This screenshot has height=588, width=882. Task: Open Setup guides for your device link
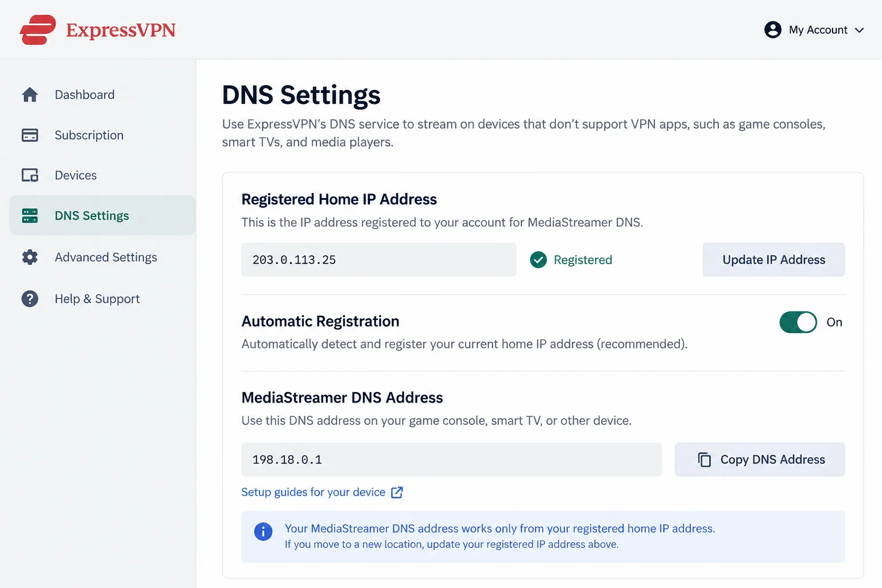[313, 492]
